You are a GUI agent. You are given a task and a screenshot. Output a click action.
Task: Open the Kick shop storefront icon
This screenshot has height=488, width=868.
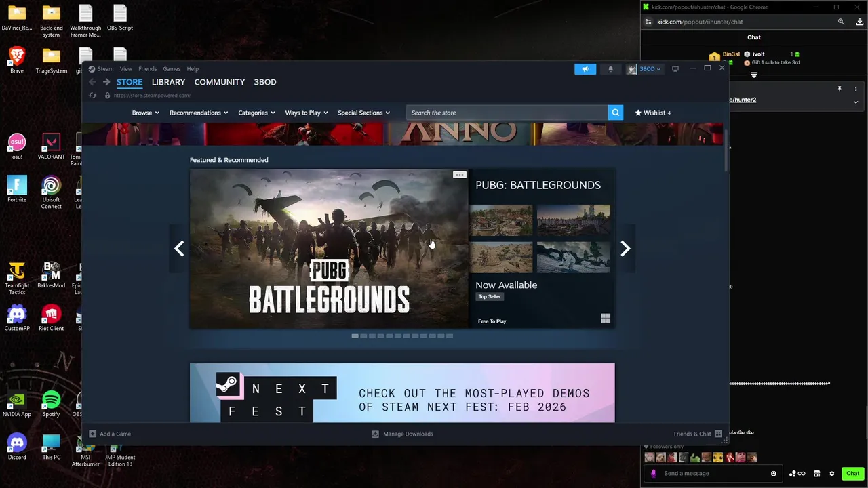[x=817, y=474]
